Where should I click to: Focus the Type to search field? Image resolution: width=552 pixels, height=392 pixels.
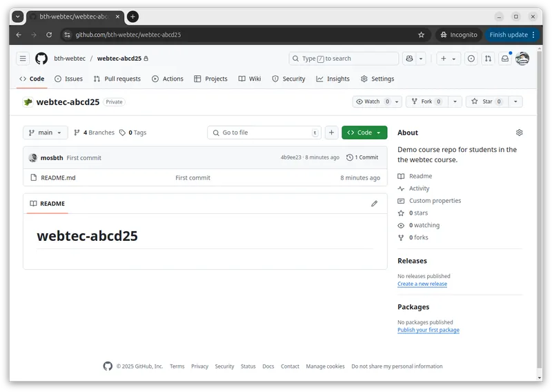coord(344,59)
